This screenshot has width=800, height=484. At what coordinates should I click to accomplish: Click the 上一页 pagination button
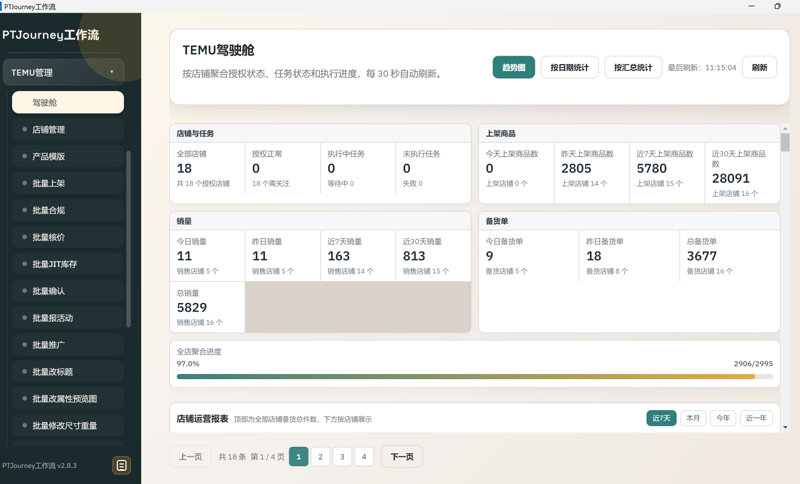tap(190, 456)
